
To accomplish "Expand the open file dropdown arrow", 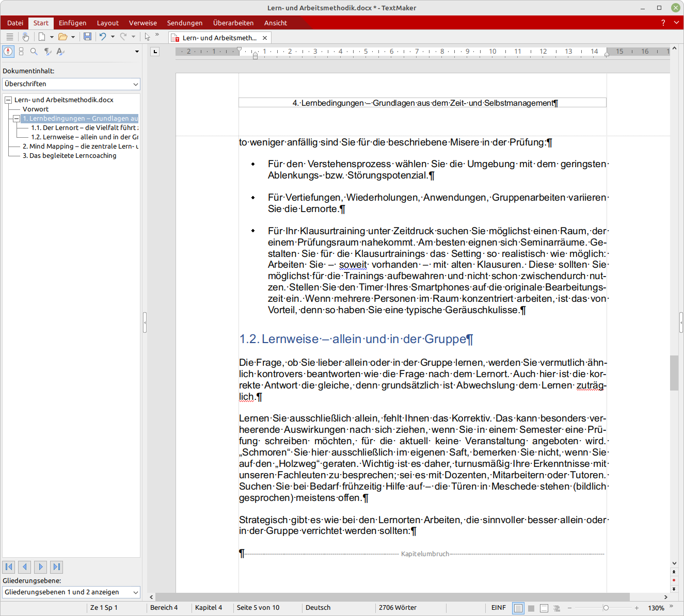I will (x=73, y=37).
